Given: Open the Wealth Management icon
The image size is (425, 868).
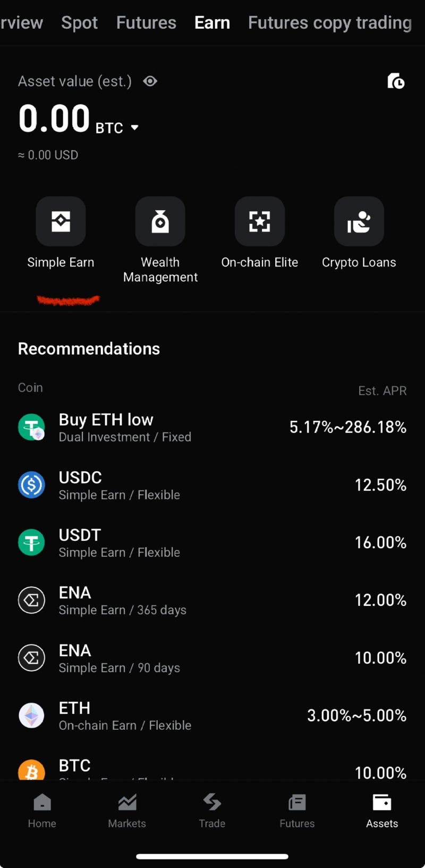Looking at the screenshot, I should pyautogui.click(x=160, y=221).
